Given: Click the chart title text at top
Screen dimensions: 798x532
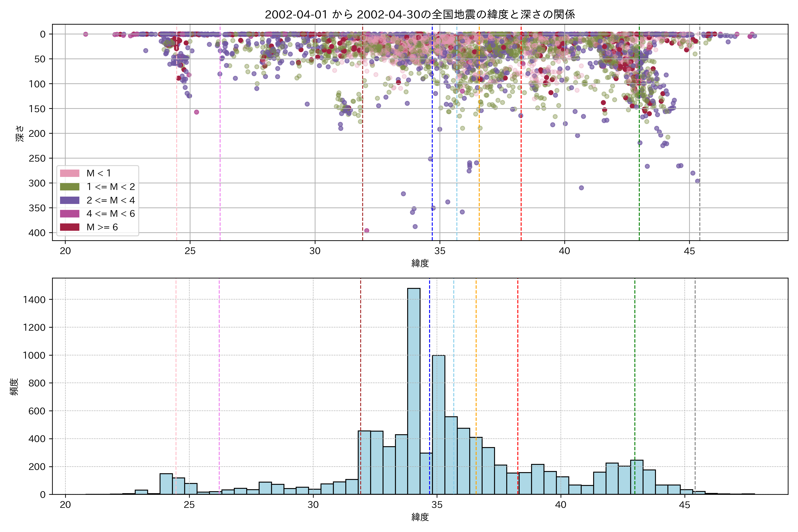Looking at the screenshot, I should 420,15.
